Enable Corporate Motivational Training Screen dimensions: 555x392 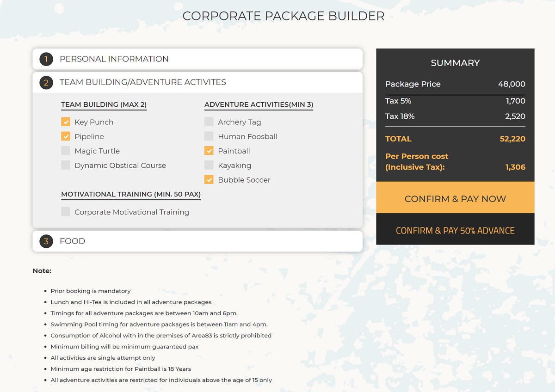pyautogui.click(x=65, y=212)
